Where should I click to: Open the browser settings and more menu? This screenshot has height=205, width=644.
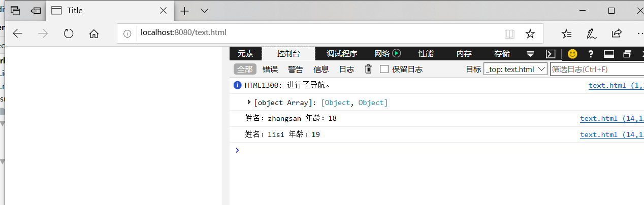click(639, 33)
